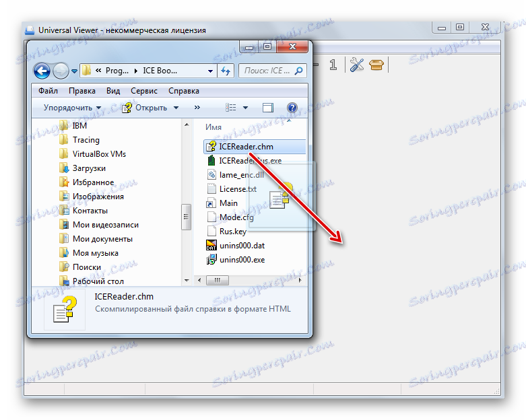
Task: Select the Mode.cfg file
Action: click(x=230, y=217)
